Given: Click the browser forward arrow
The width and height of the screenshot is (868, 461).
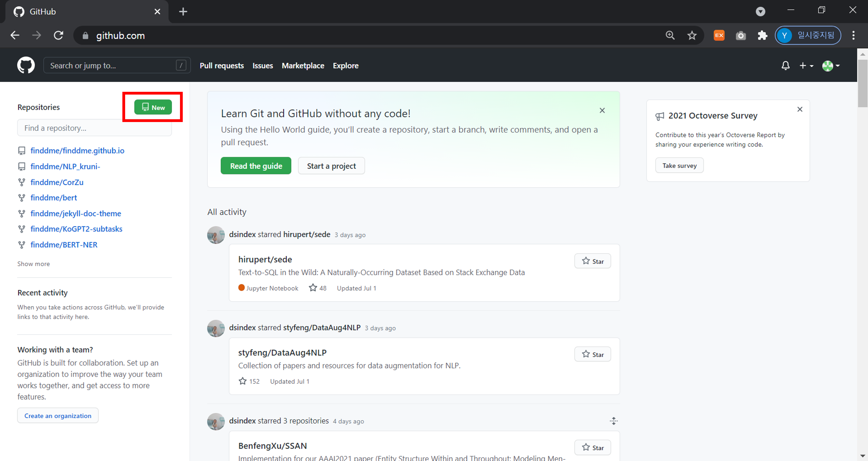Looking at the screenshot, I should [36, 35].
